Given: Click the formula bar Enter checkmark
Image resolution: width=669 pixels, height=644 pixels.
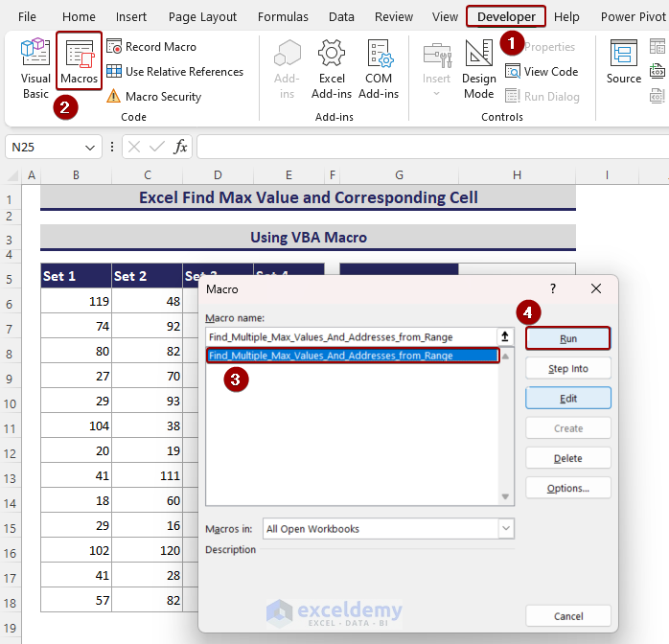Looking at the screenshot, I should click(x=156, y=148).
